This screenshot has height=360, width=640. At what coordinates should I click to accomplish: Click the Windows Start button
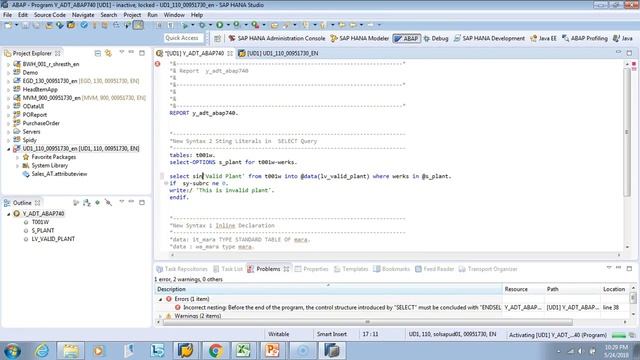click(13, 351)
